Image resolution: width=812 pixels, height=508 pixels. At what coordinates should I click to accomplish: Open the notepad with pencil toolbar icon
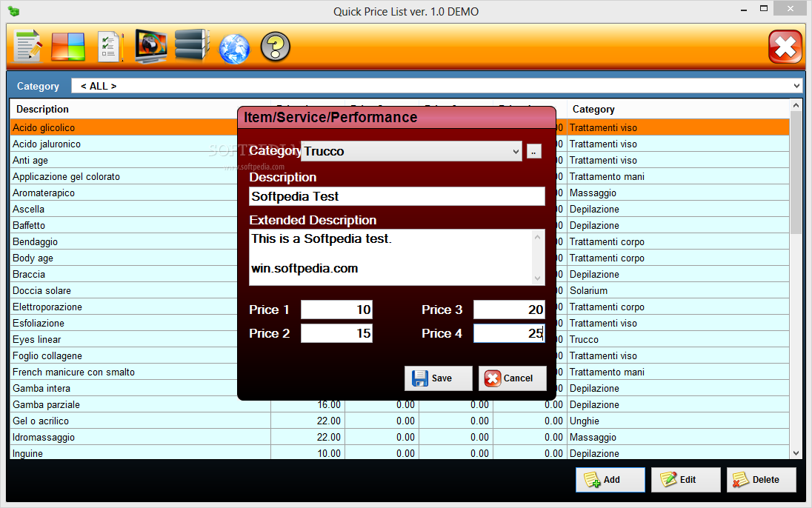[x=28, y=47]
